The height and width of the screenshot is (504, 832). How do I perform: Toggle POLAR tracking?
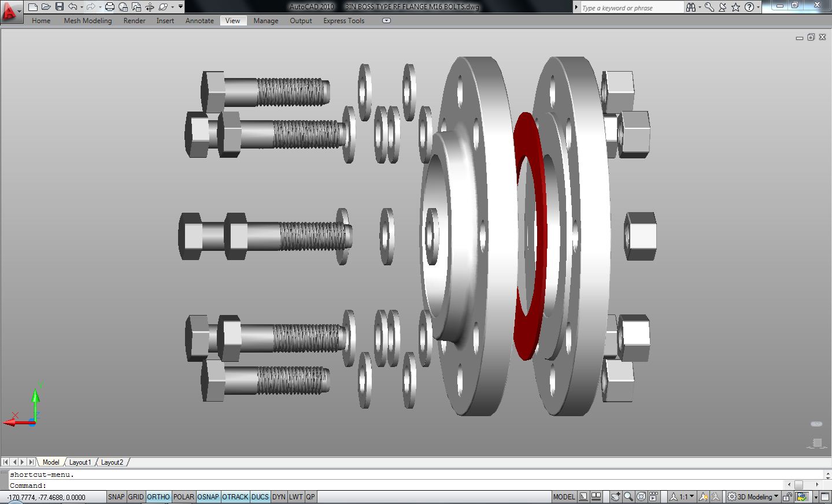[x=184, y=496]
